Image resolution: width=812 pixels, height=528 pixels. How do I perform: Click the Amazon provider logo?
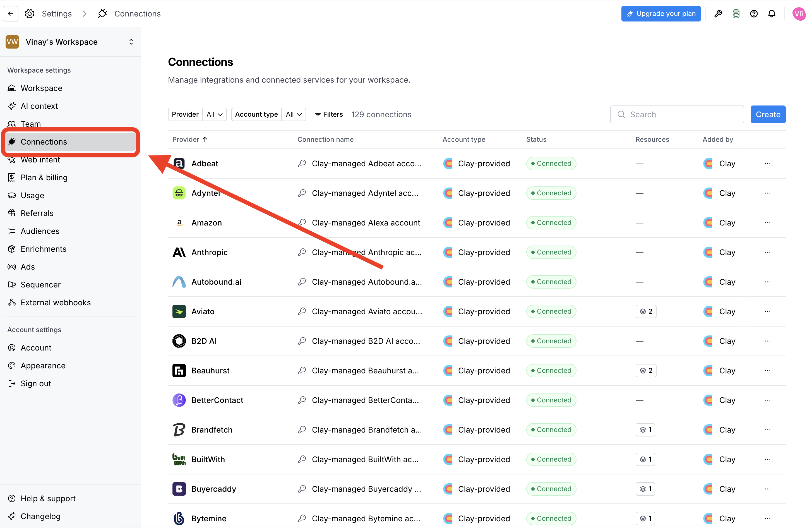click(179, 222)
